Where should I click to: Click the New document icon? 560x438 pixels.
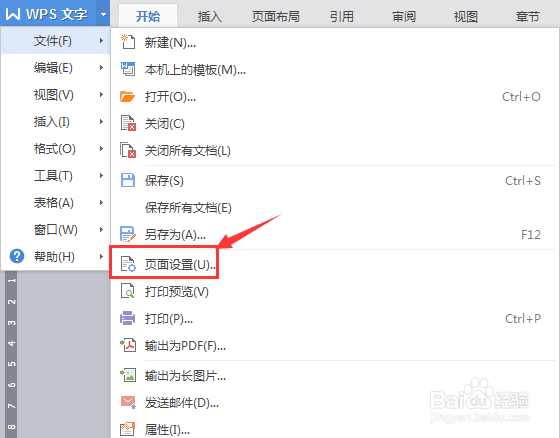coord(128,42)
